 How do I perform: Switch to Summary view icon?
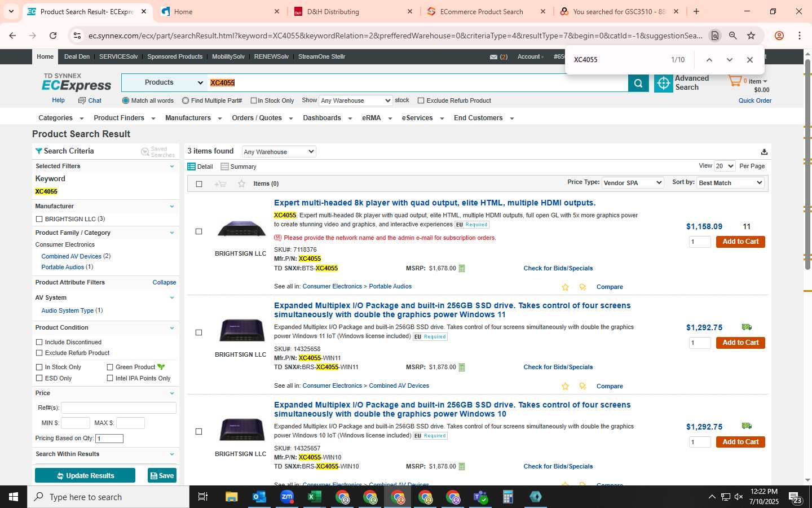click(224, 167)
